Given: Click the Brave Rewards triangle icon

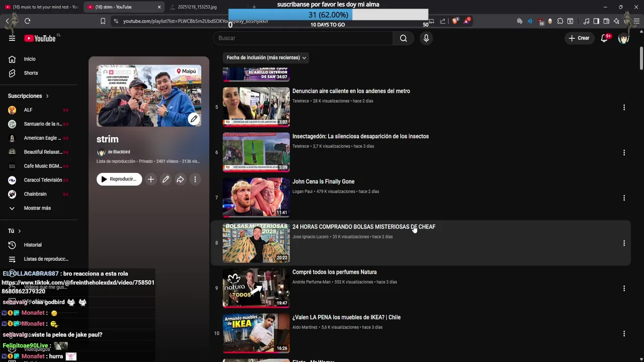Looking at the screenshot, I should pyautogui.click(x=467, y=21).
